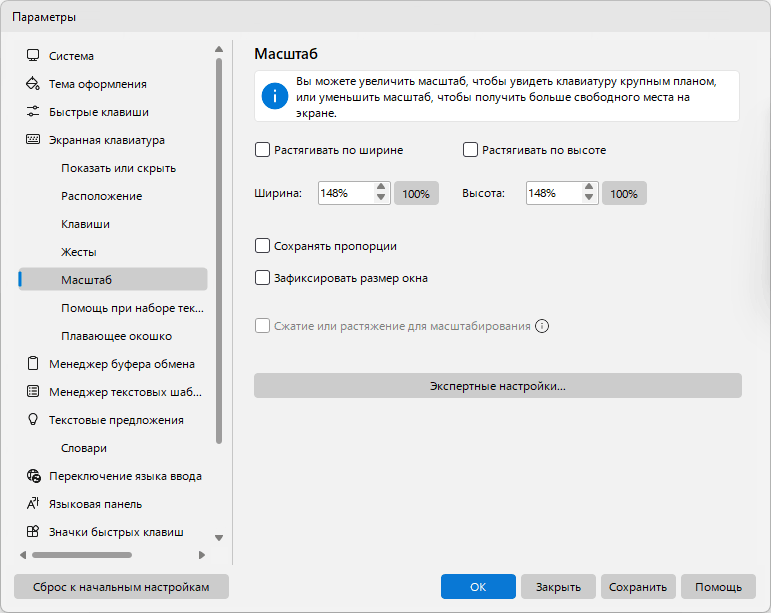The width and height of the screenshot is (771, 613).
Task: Select Значки быстрых клавиш in sidebar
Action: click(x=113, y=532)
